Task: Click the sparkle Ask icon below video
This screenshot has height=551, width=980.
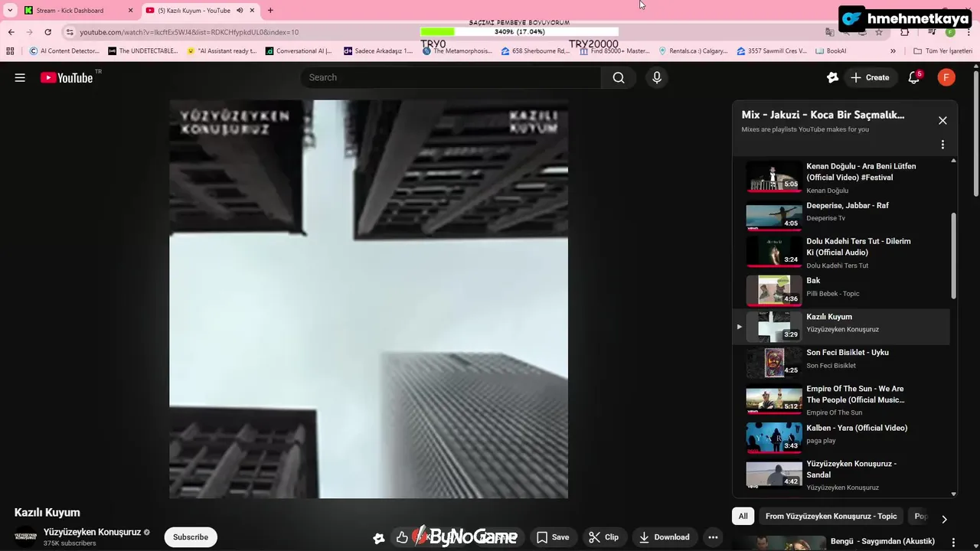Action: (x=378, y=538)
